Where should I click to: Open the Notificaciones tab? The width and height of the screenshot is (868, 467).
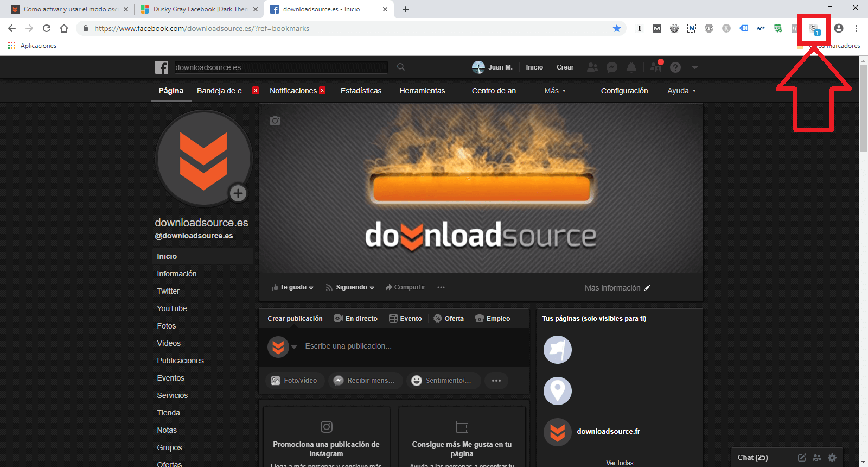(297, 91)
